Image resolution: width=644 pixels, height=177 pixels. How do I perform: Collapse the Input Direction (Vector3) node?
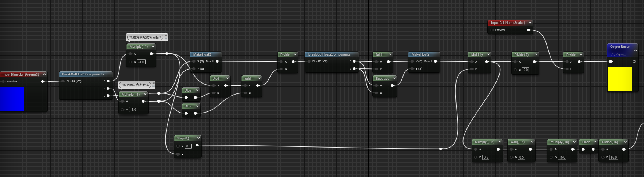(44, 74)
